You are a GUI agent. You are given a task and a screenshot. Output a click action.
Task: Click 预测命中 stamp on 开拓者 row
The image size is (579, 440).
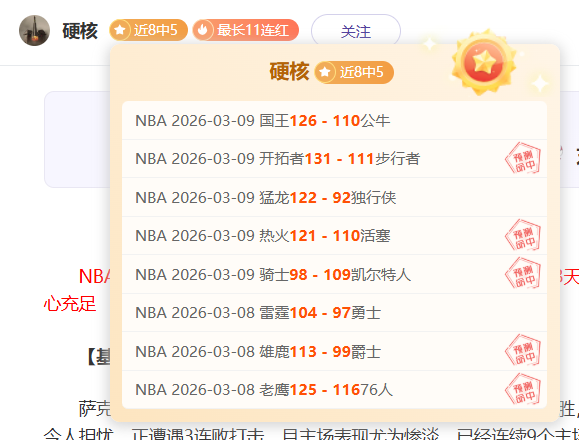click(523, 158)
